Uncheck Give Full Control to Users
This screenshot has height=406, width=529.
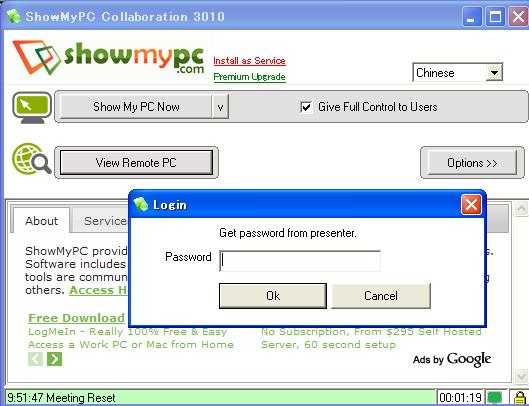click(306, 107)
